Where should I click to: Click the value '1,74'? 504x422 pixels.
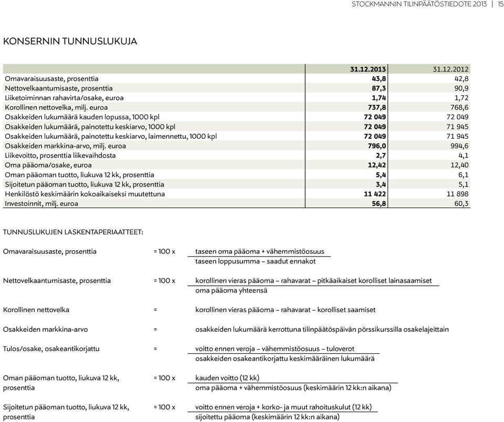pyautogui.click(x=379, y=98)
